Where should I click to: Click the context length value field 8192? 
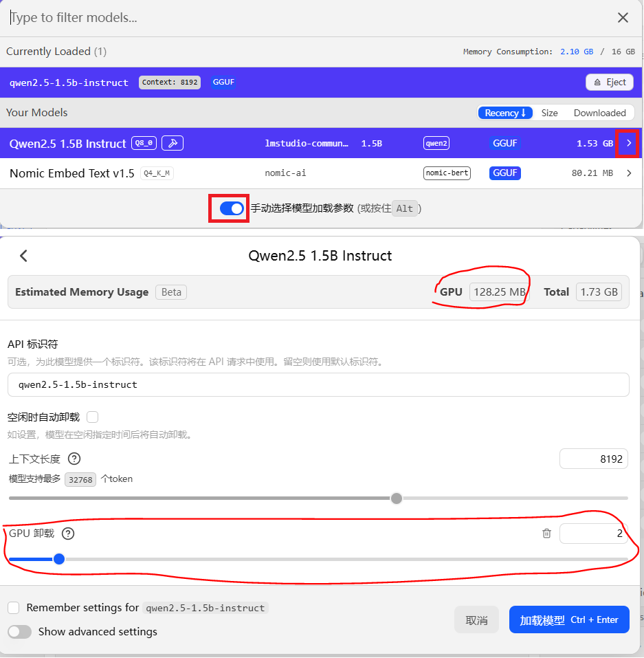click(594, 459)
